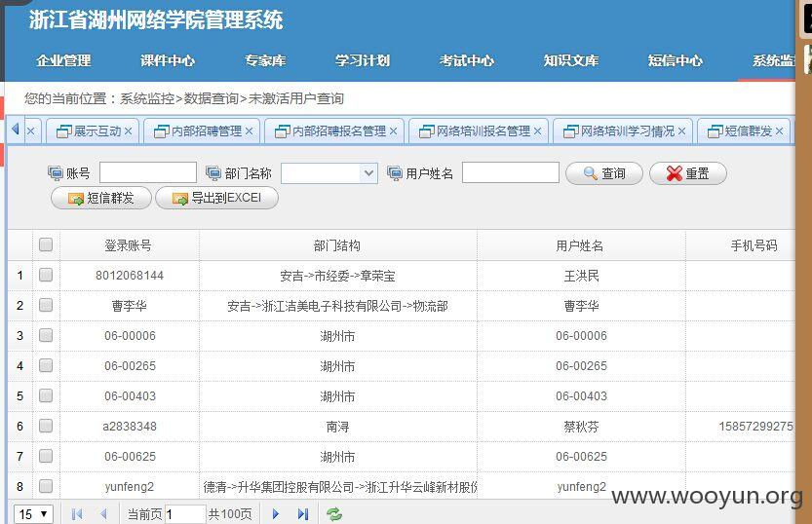Click the green refresh icon

(334, 514)
